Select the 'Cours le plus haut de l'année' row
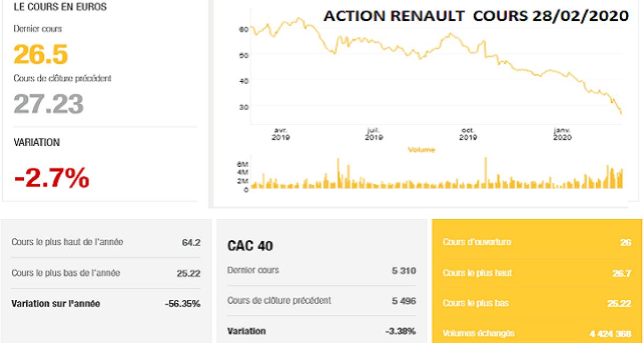 click(106, 242)
